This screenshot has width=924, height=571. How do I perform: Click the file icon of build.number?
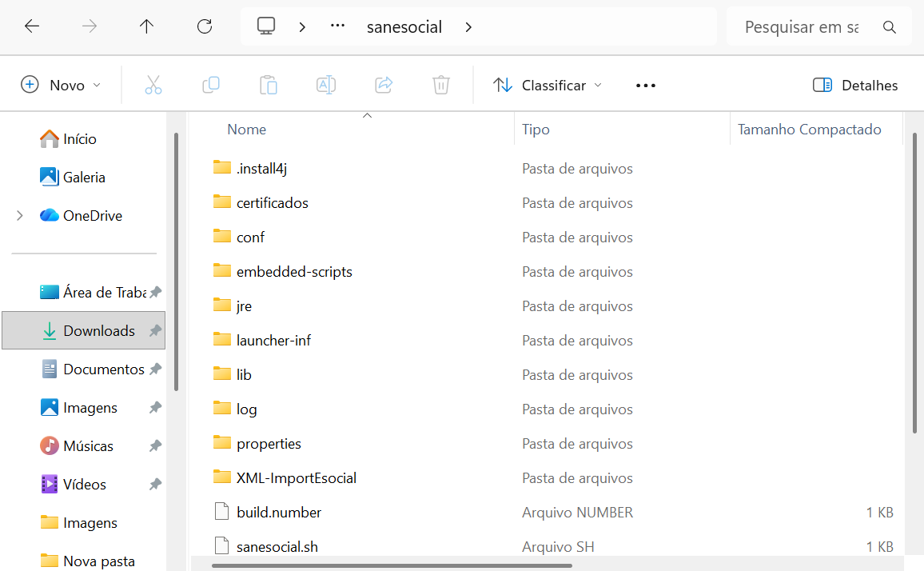coord(221,512)
